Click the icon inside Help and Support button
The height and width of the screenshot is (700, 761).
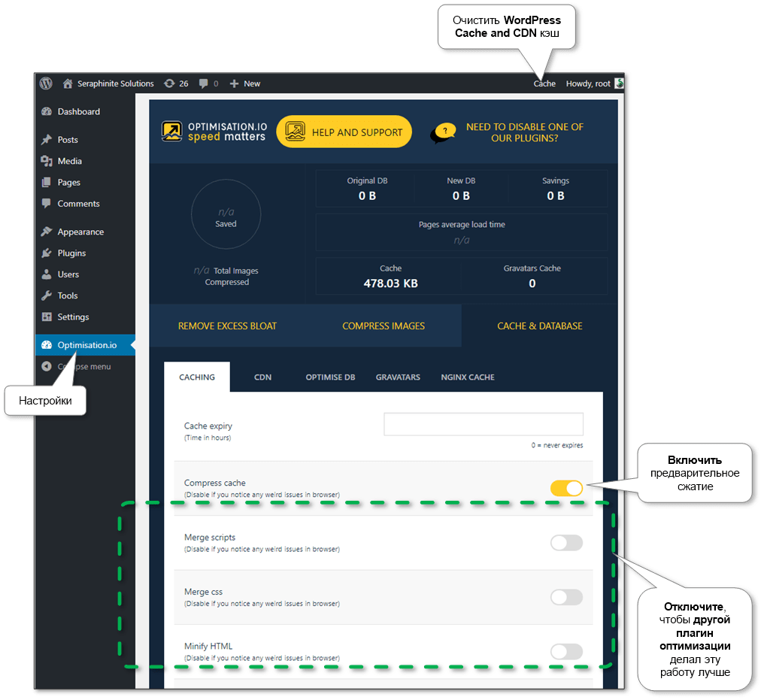click(295, 132)
